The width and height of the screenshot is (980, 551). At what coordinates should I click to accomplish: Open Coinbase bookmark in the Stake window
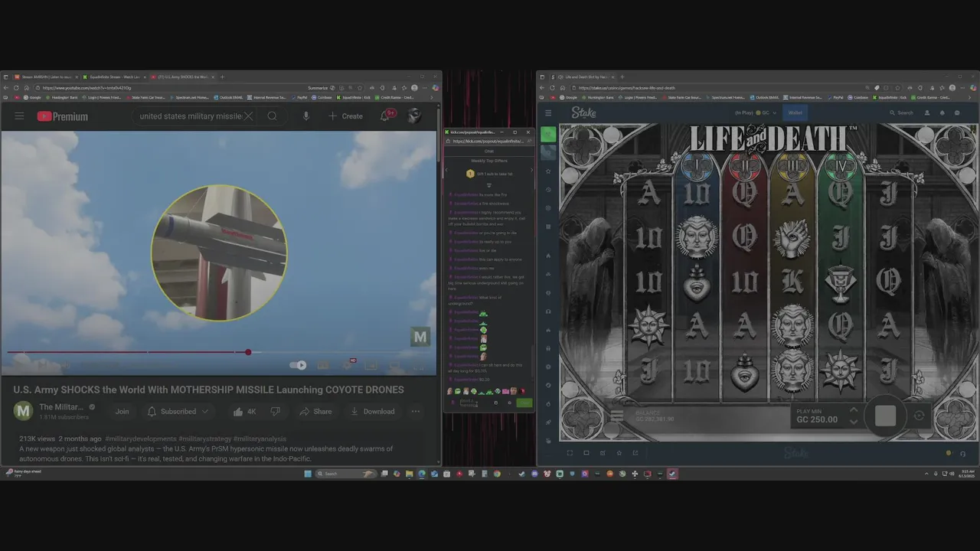[857, 97]
